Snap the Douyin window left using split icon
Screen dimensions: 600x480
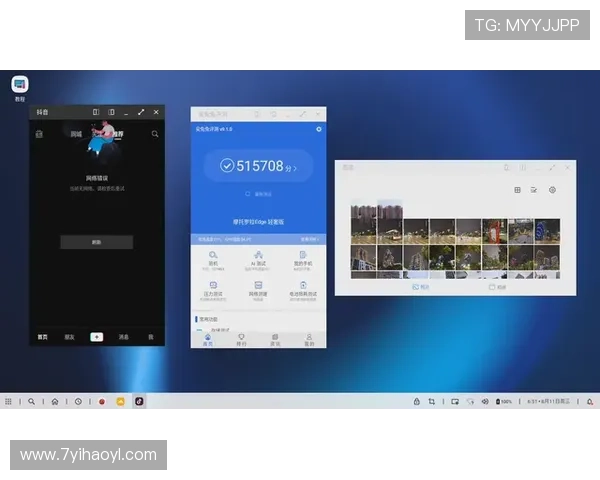[x=96, y=112]
